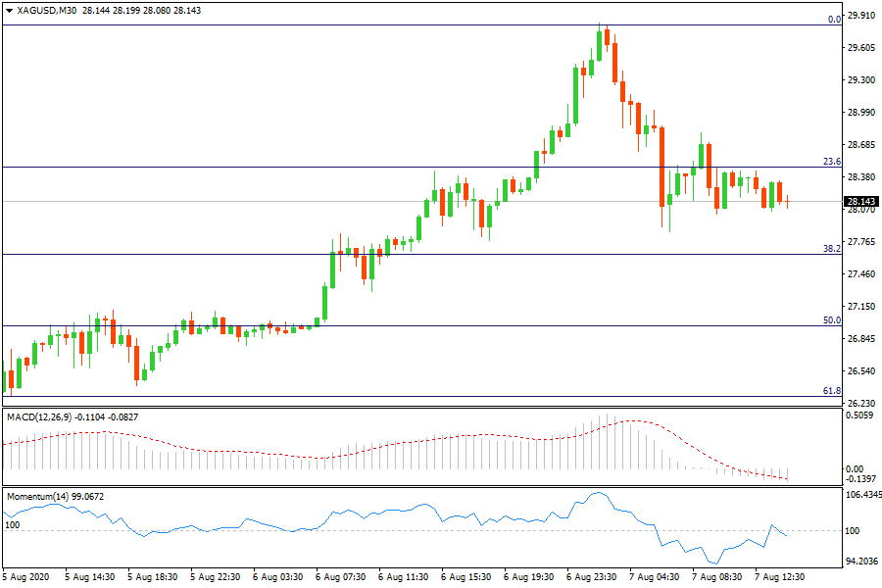Click the current price tag 28.143
Viewport: 882px width, 588px height.
pos(859,202)
